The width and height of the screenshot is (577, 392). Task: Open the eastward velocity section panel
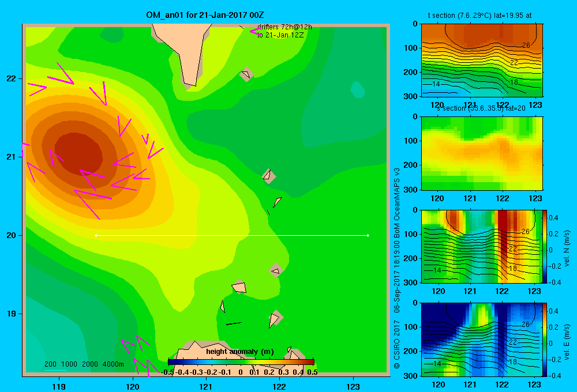(x=482, y=340)
